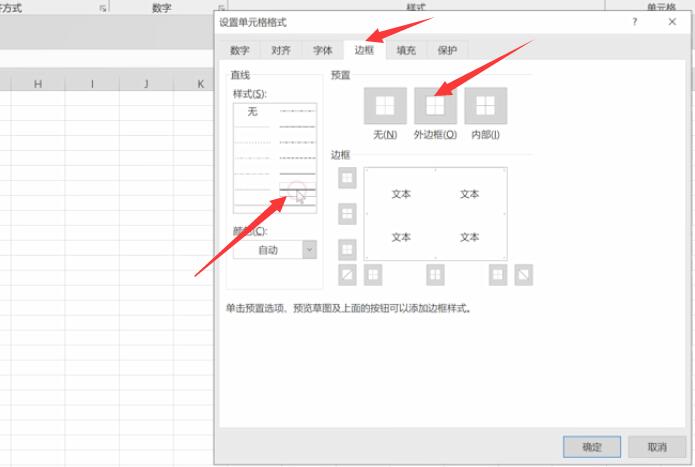The height and width of the screenshot is (467, 695).
Task: Expand the 数字 group dialog launcher
Action: 221,8
